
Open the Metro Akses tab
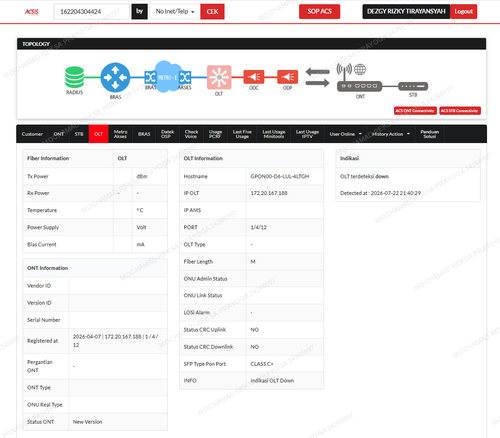point(120,134)
